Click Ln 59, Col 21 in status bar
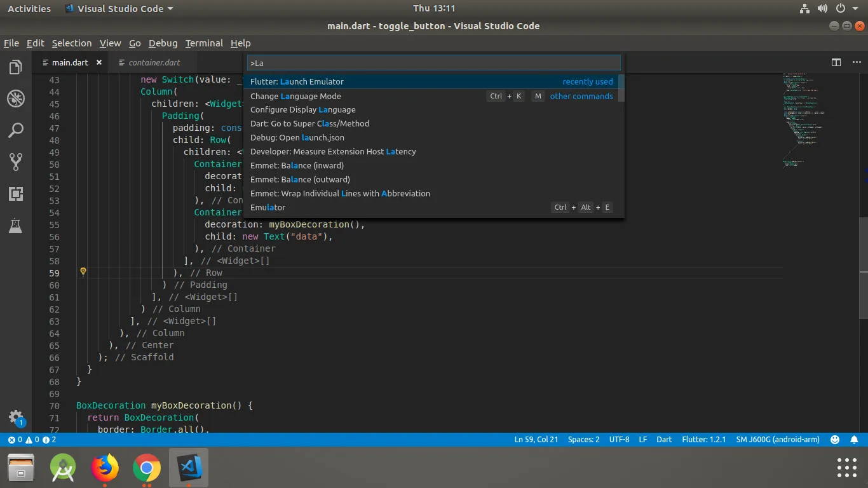868x488 pixels. pos(536,440)
